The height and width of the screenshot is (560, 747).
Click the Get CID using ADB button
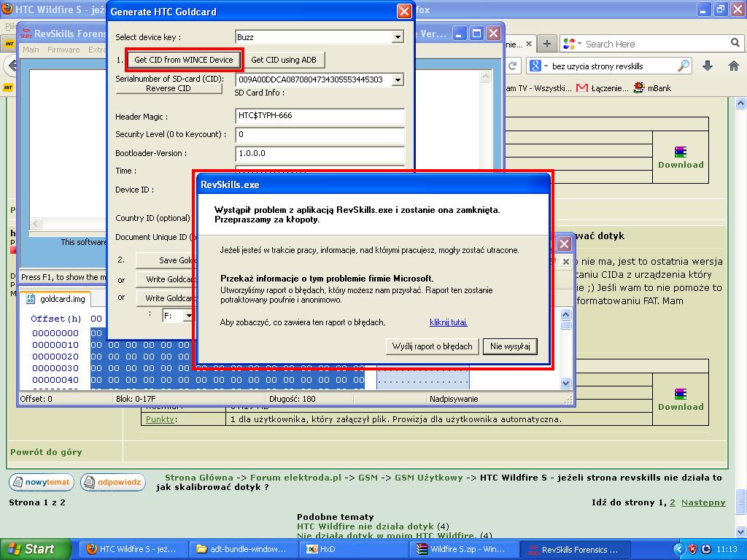coord(284,60)
